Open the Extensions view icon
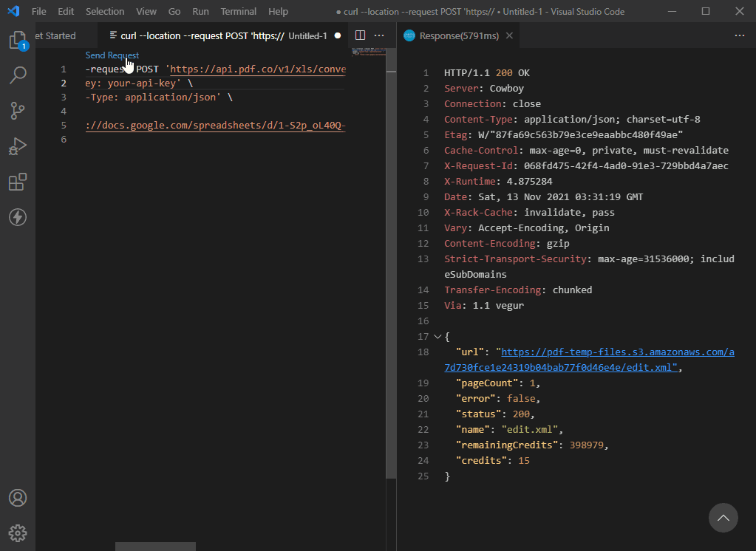The width and height of the screenshot is (756, 551). 18,182
